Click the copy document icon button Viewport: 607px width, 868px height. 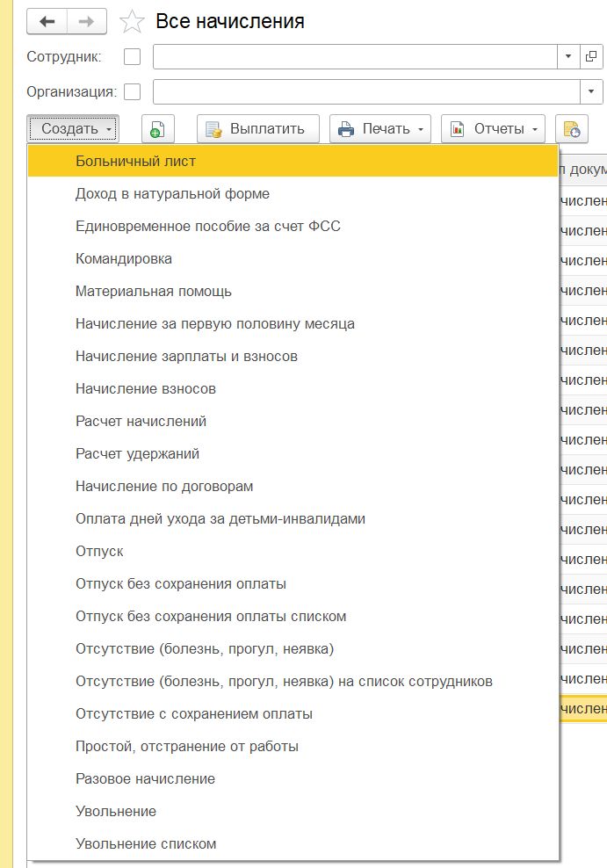158,129
